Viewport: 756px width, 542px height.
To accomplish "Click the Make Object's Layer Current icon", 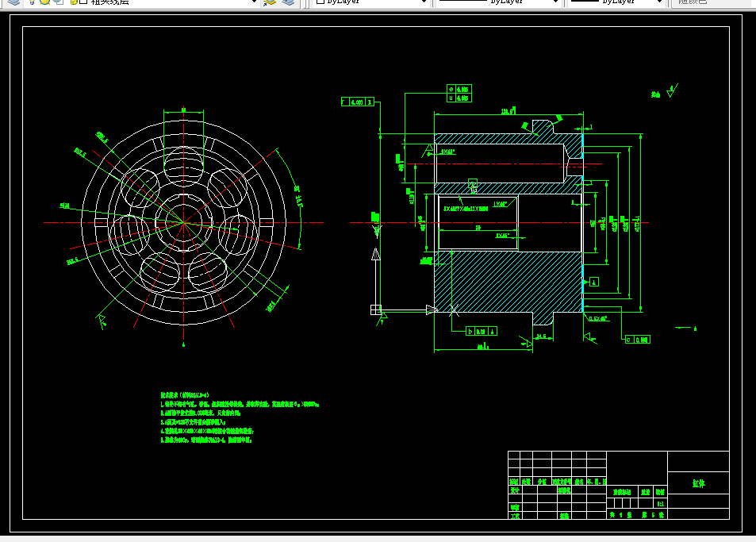I will [x=270, y=2].
